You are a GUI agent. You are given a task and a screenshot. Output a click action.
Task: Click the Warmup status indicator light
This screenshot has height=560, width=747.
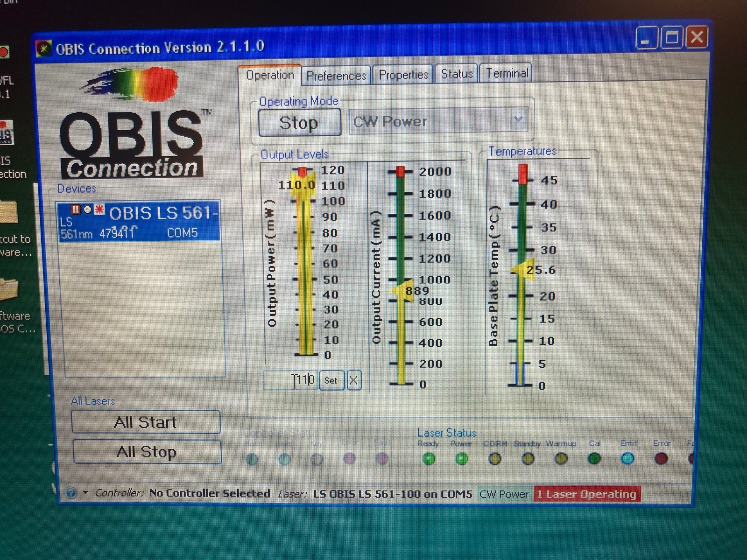click(x=561, y=459)
